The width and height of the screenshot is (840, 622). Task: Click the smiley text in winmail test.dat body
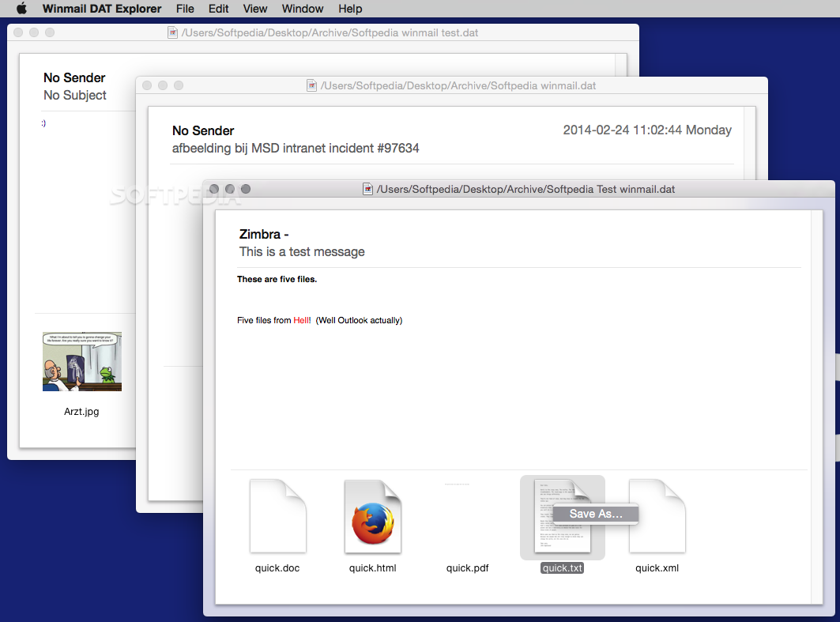coord(44,123)
